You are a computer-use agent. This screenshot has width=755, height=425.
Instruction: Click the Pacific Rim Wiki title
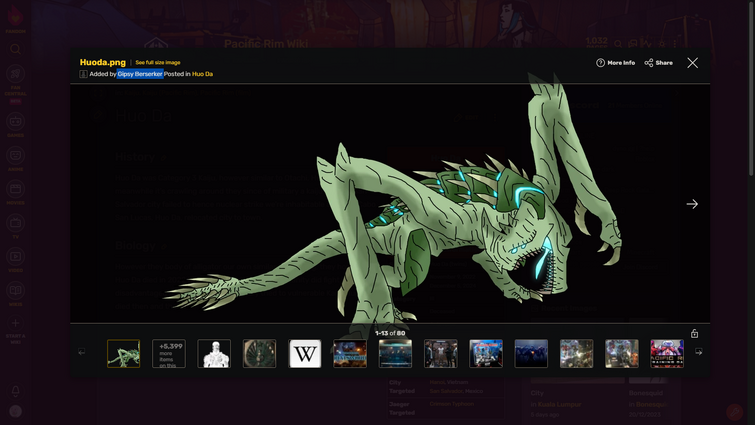tap(266, 44)
